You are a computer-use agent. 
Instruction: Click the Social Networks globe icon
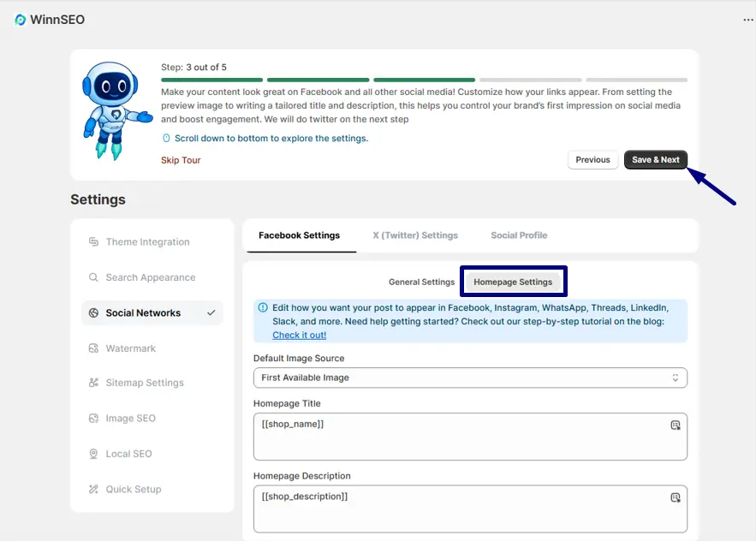[x=93, y=313]
